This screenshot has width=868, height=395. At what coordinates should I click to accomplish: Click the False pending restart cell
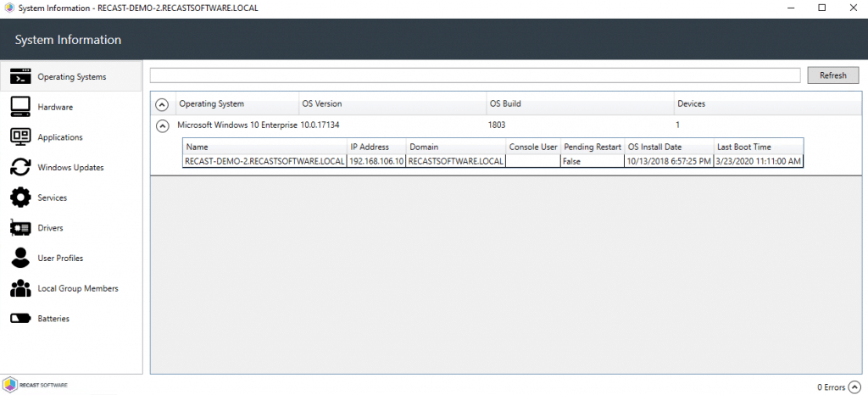point(593,161)
